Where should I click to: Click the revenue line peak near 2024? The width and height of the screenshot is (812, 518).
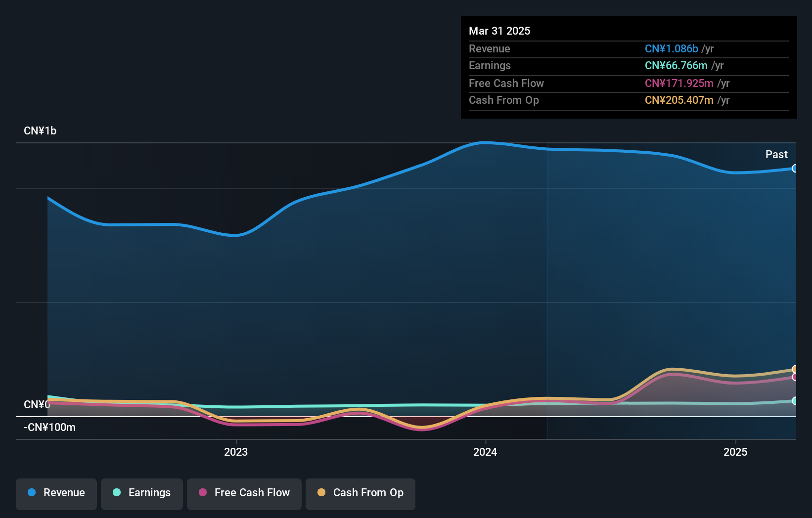point(485,143)
